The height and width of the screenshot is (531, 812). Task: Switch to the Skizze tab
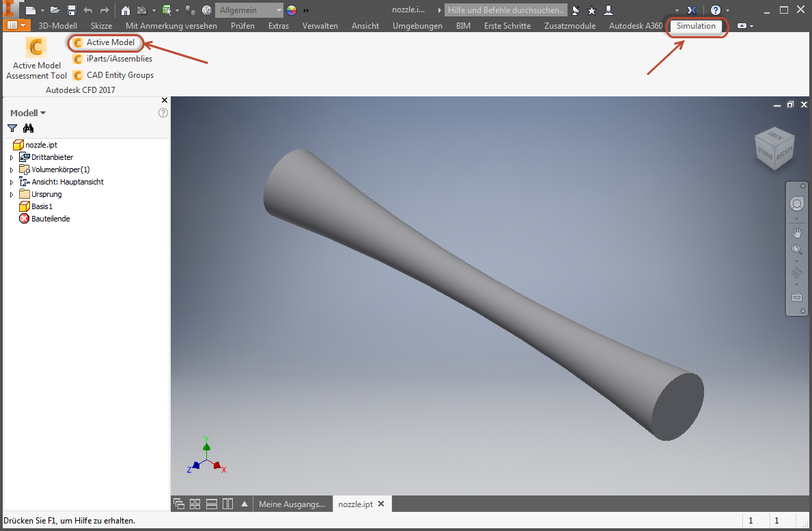pyautogui.click(x=101, y=25)
